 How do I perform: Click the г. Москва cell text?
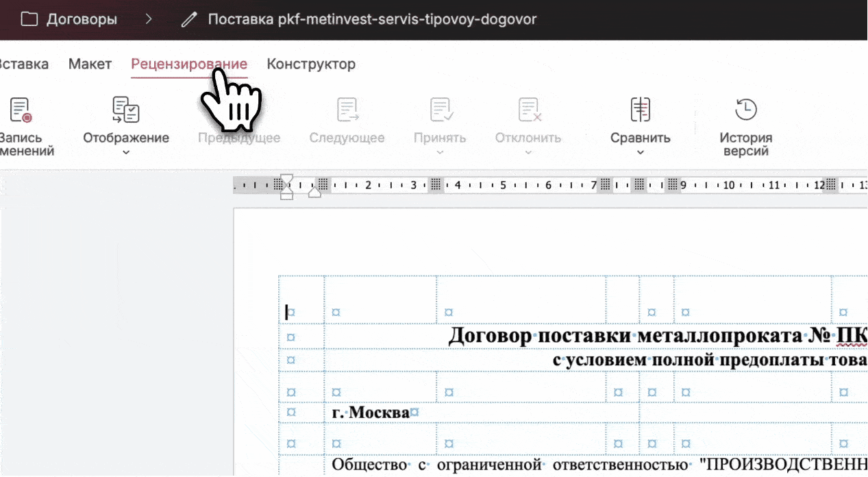tap(371, 413)
